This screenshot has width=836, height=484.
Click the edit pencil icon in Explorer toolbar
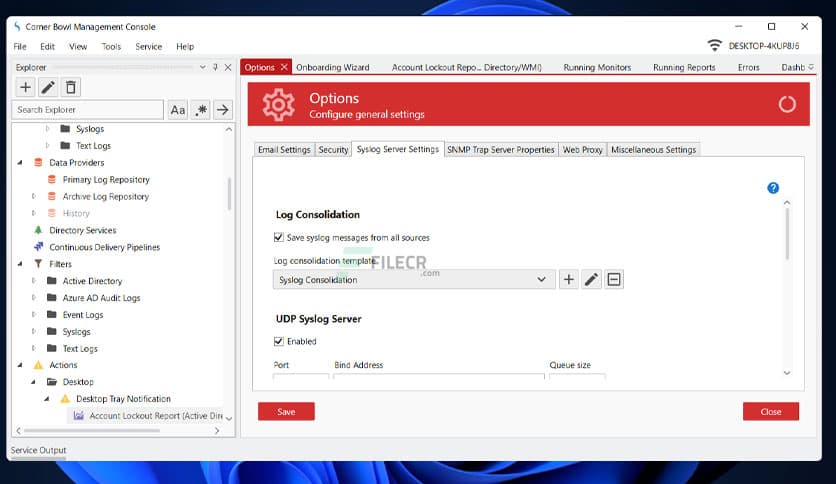point(48,87)
